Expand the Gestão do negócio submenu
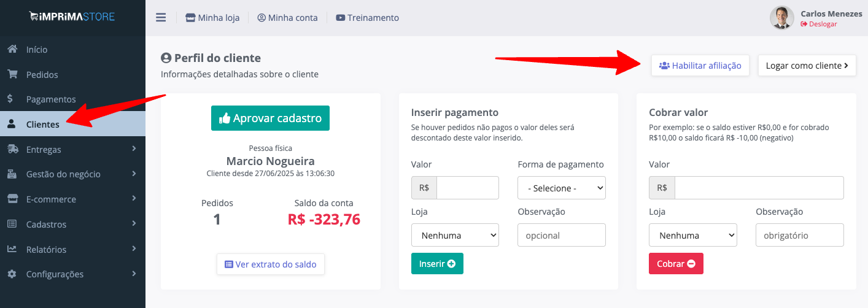Screen dimensions: 868x308 pos(72,174)
